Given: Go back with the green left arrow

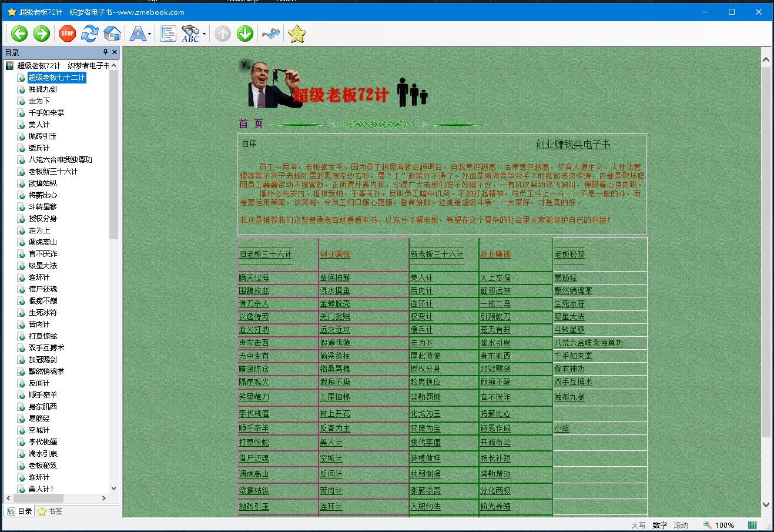Looking at the screenshot, I should [x=19, y=34].
